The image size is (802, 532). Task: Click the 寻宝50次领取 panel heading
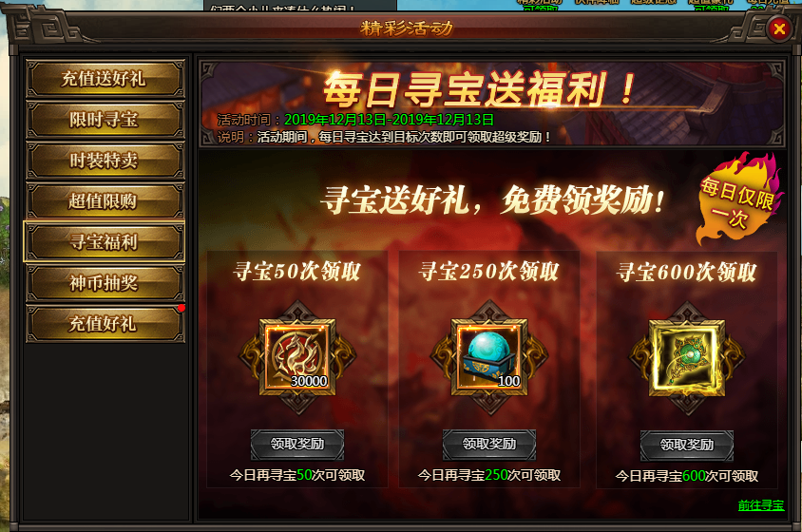pos(297,272)
